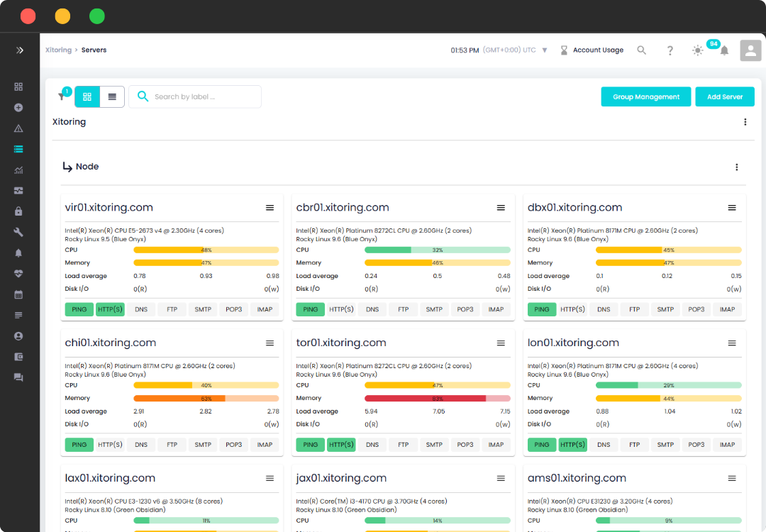
Task: Toggle the light/dark theme sun icon
Action: 698,50
